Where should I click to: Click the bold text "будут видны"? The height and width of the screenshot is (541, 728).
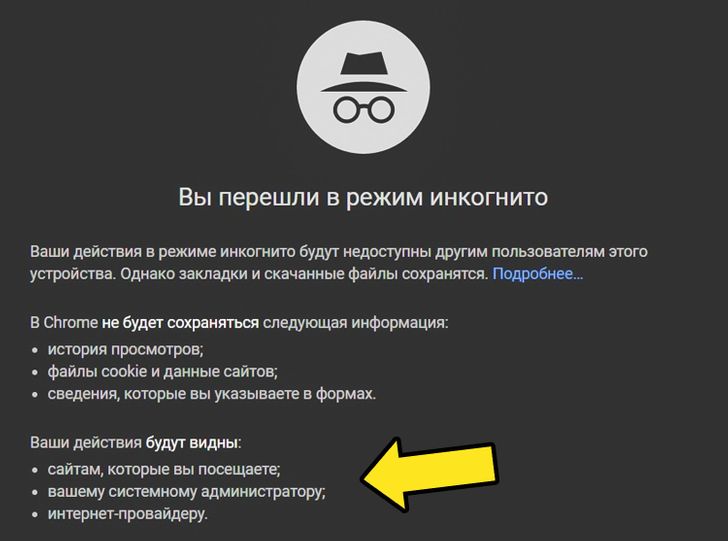coord(192,443)
